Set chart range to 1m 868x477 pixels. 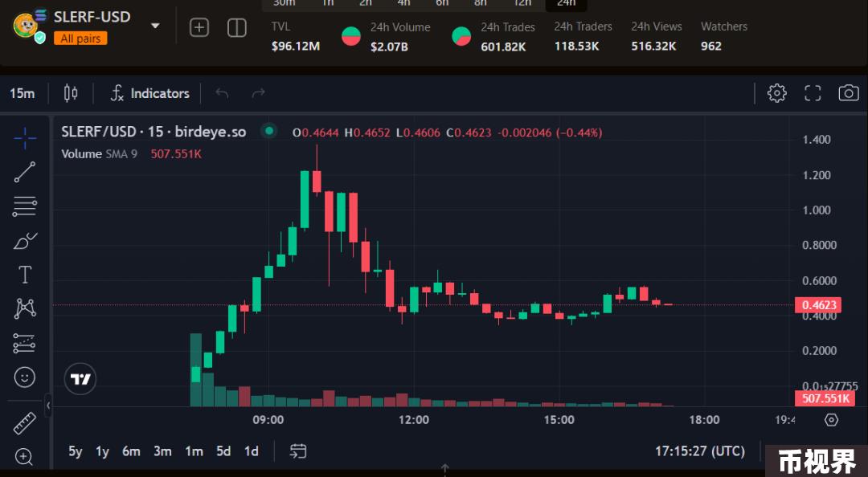(x=194, y=451)
